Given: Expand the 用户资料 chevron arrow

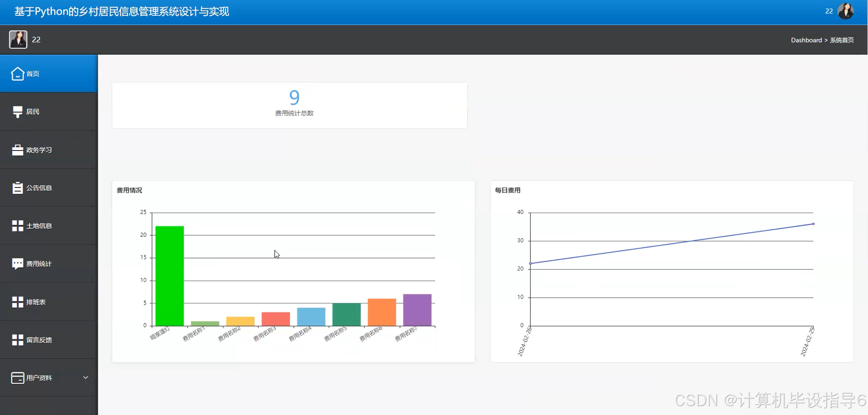Looking at the screenshot, I should (86, 378).
